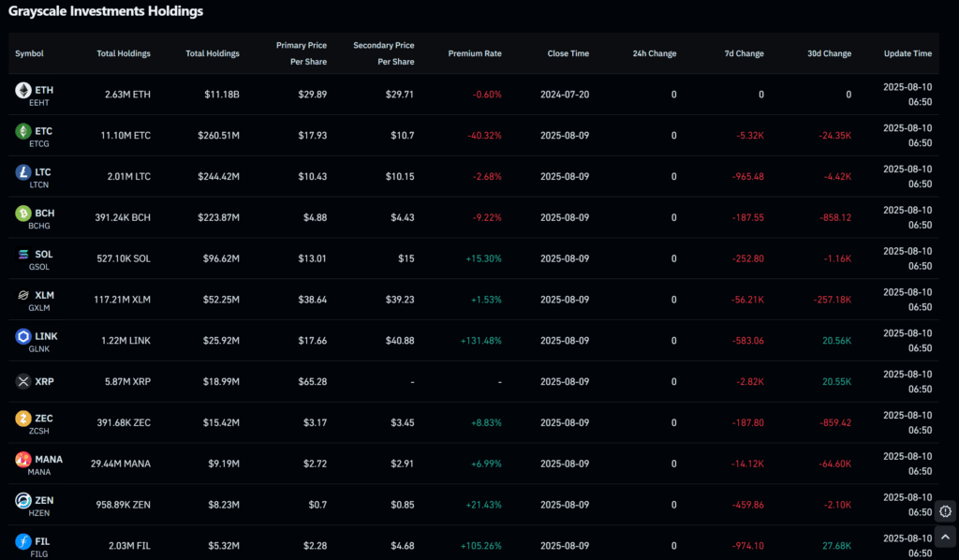The image size is (959, 560).
Task: Select the 2.63M ETH holdings cell
Action: [127, 95]
